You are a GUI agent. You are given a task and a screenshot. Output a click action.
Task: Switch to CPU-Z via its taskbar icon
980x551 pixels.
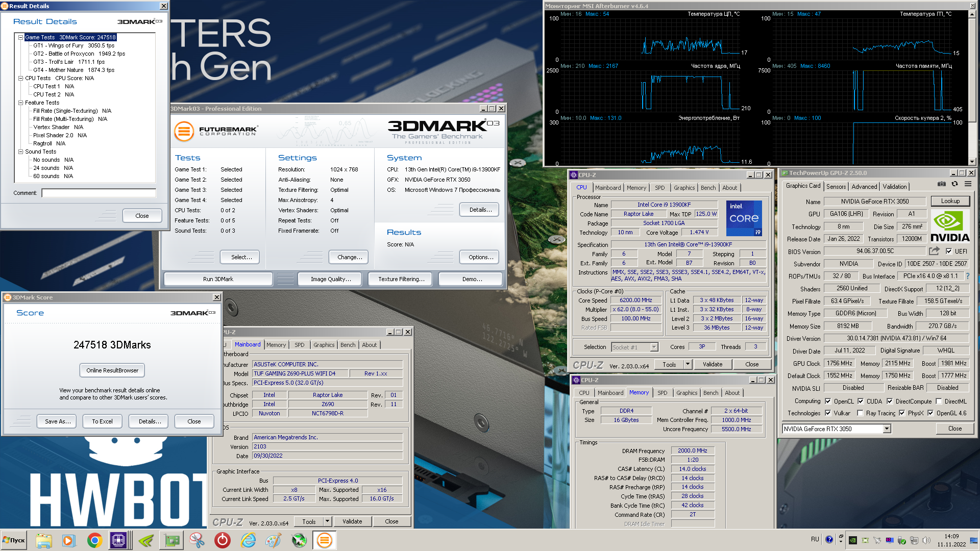tap(118, 540)
